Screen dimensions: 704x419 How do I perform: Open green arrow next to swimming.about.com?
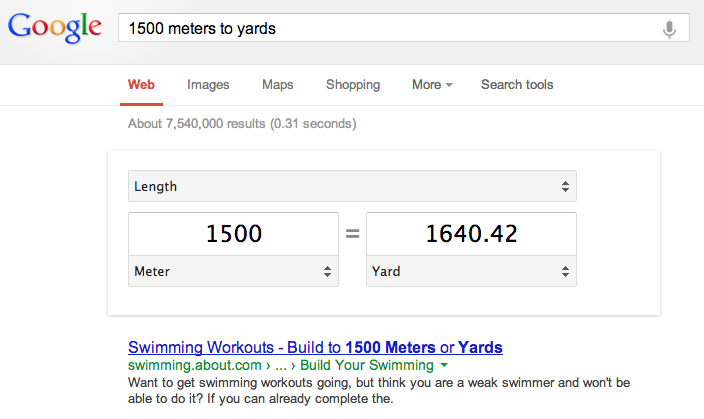[444, 365]
